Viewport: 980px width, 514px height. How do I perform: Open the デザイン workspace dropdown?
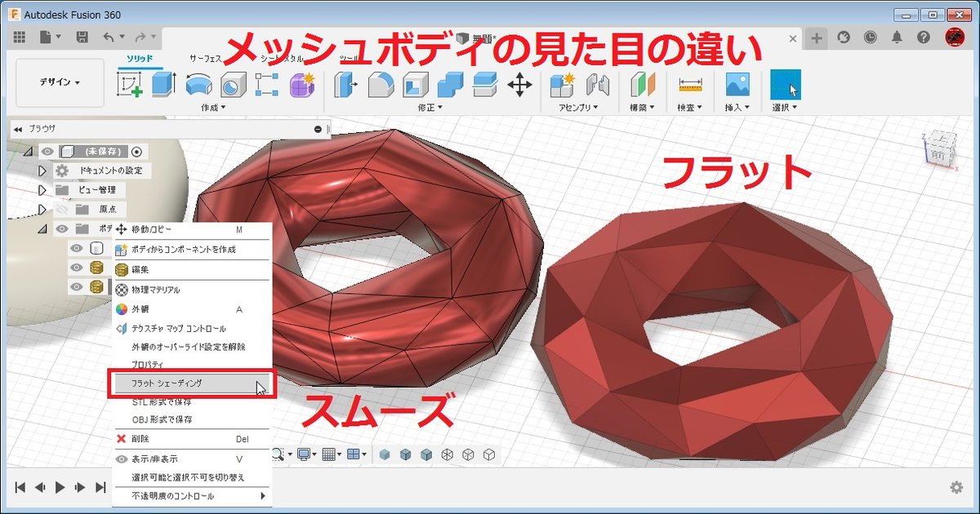(60, 83)
